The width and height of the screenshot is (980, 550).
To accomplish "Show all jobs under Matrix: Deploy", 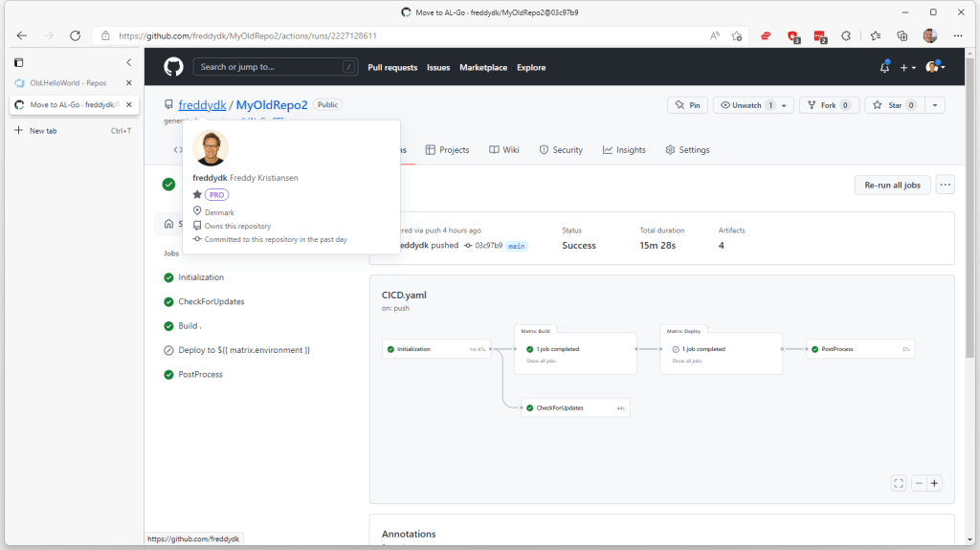I will coord(687,362).
